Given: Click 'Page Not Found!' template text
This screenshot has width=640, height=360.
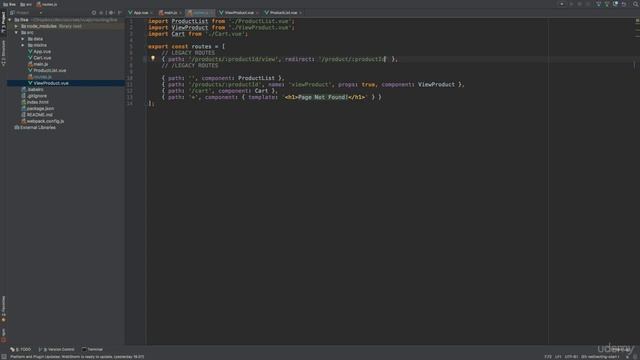Looking at the screenshot, I should [x=323, y=97].
